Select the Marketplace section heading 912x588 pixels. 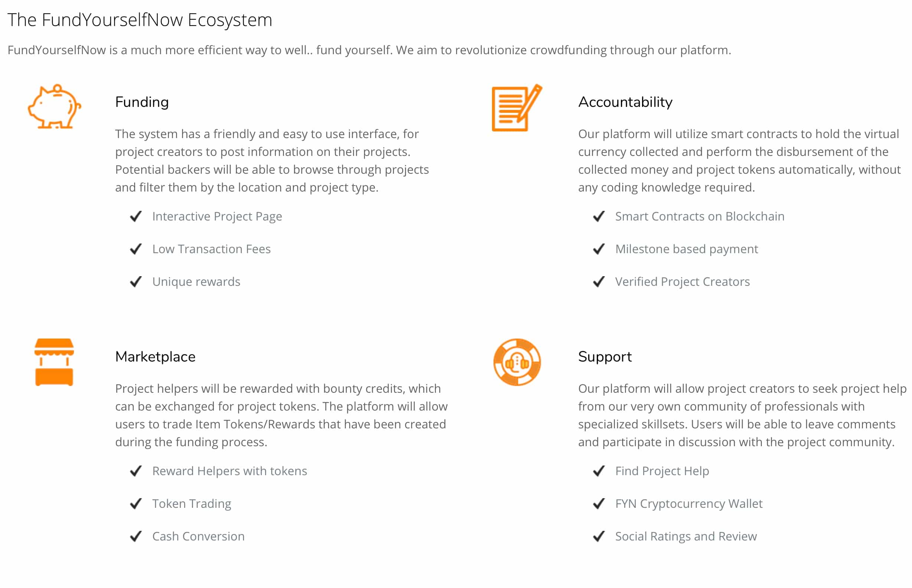(156, 357)
